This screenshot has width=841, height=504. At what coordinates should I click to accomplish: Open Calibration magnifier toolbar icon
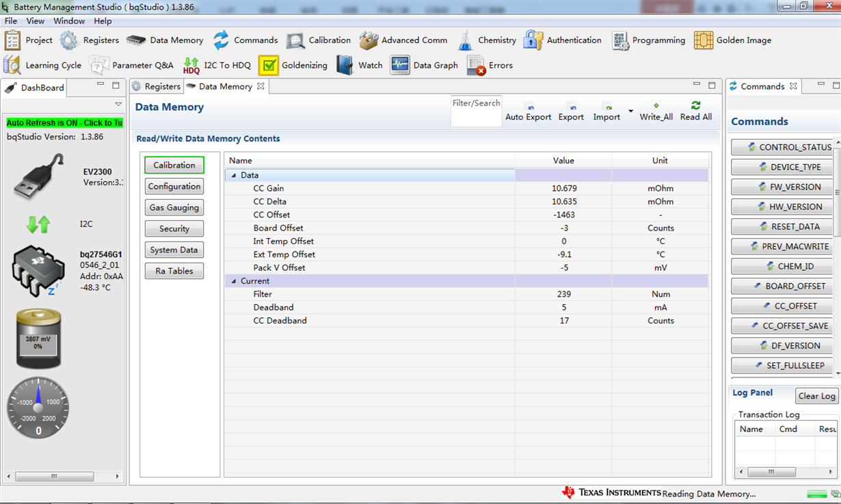point(295,40)
